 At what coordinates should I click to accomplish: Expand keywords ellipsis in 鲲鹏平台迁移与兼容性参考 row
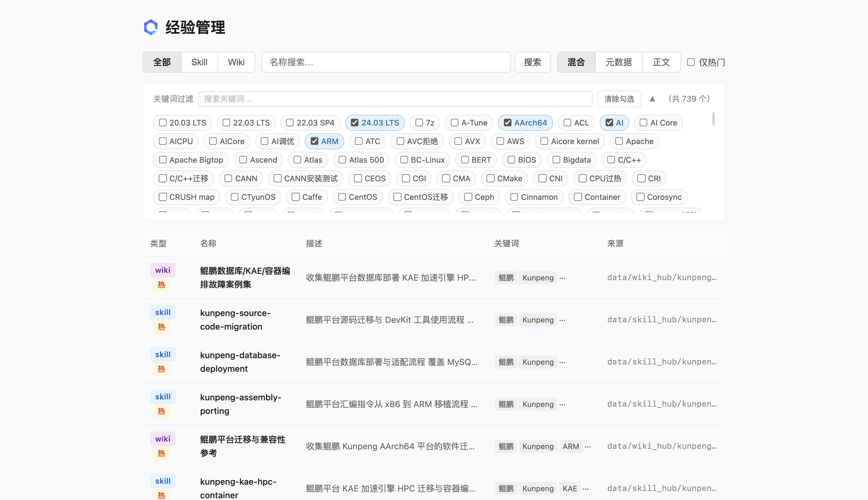click(x=588, y=447)
